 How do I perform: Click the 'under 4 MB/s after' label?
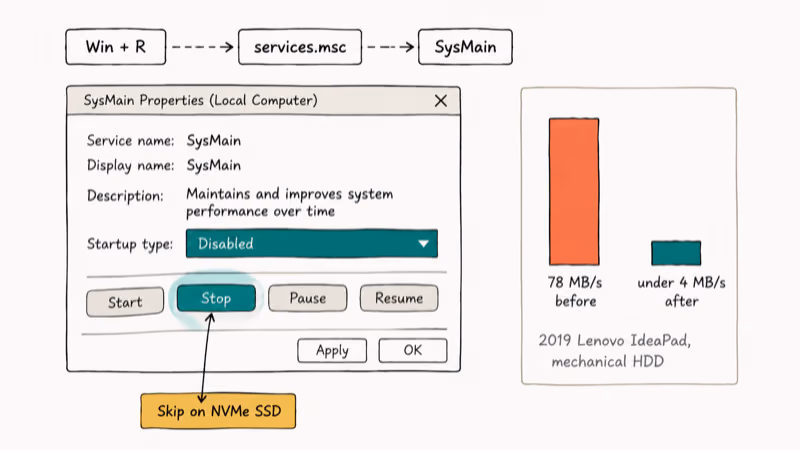coord(681,292)
